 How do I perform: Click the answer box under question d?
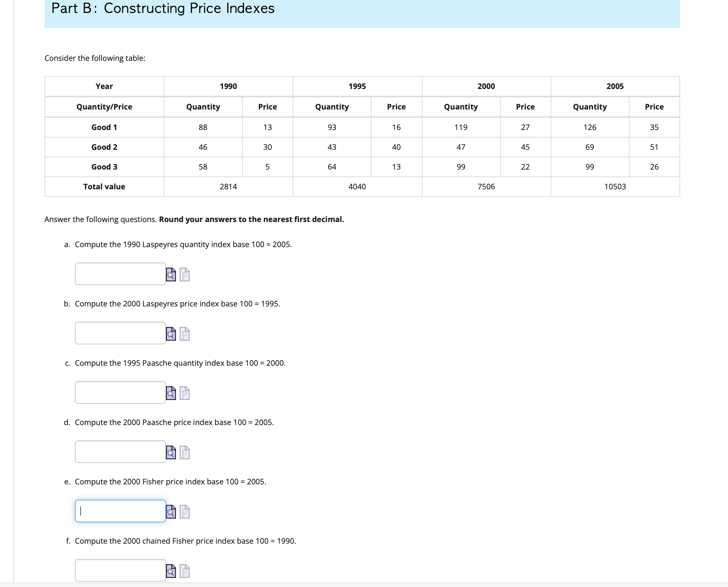pyautogui.click(x=120, y=452)
